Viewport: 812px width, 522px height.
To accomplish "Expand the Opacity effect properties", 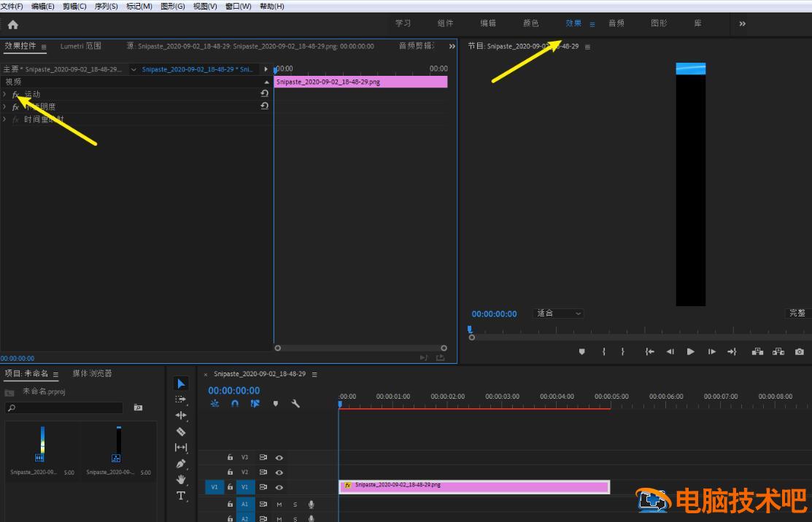I will [4, 106].
